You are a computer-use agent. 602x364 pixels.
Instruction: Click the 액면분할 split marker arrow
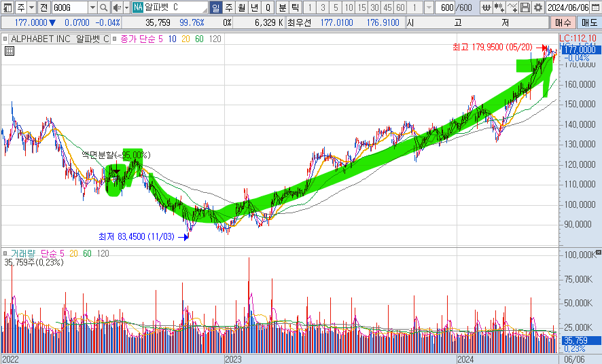pyautogui.click(x=116, y=171)
